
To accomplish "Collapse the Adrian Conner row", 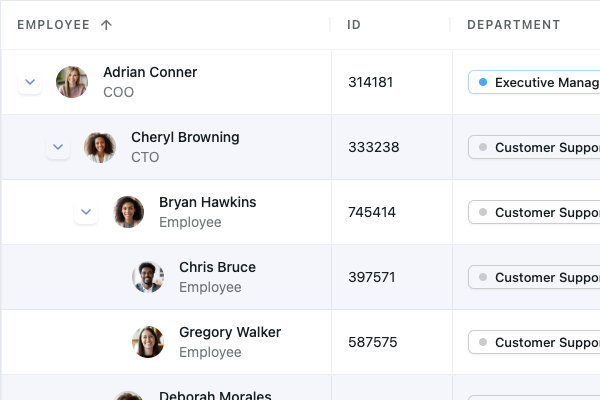I will coord(30,82).
